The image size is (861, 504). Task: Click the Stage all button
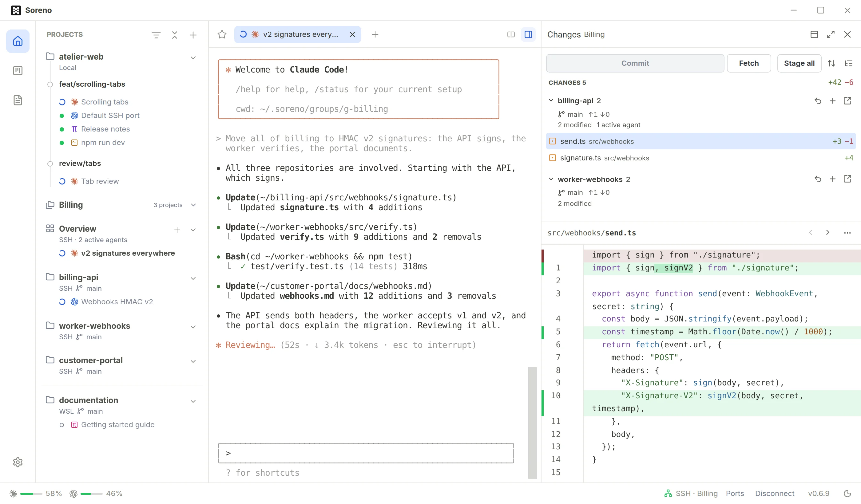(799, 63)
